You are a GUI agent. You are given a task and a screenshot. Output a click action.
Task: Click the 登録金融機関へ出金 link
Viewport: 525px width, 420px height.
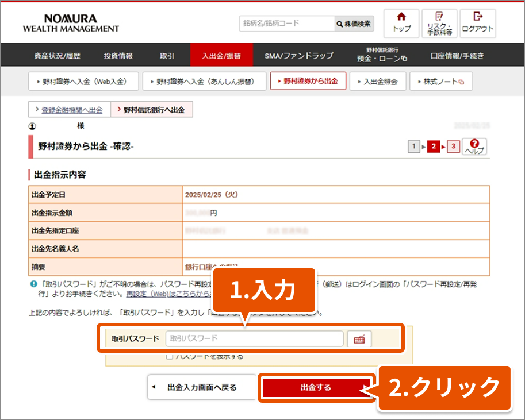[69, 110]
